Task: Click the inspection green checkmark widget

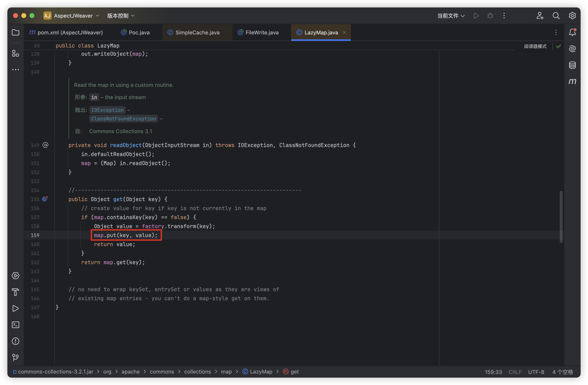Action: pos(558,46)
